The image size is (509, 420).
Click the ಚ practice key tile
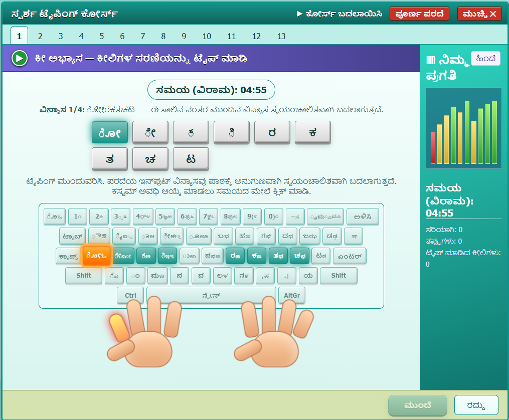(x=150, y=159)
